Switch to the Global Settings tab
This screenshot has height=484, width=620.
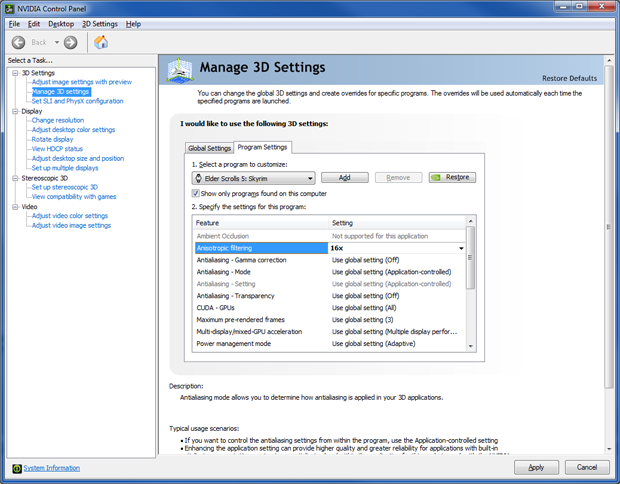click(x=209, y=148)
